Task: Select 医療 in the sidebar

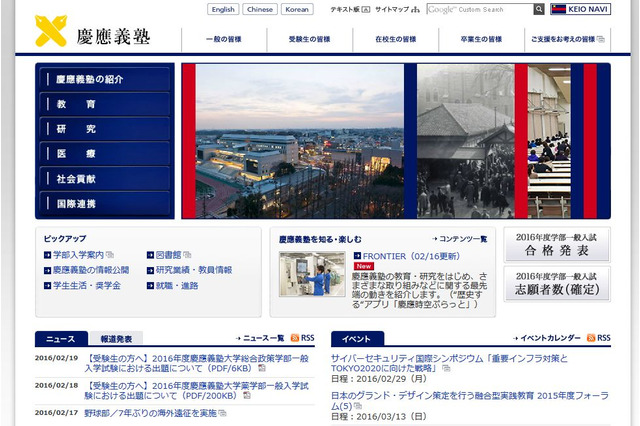Action: 105,153
